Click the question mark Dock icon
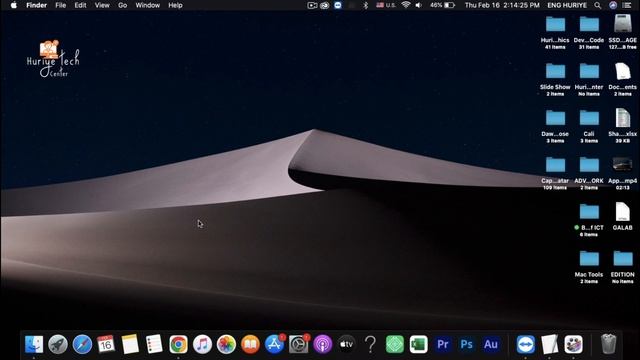Screen dimensions: 640x360 click(x=371, y=344)
